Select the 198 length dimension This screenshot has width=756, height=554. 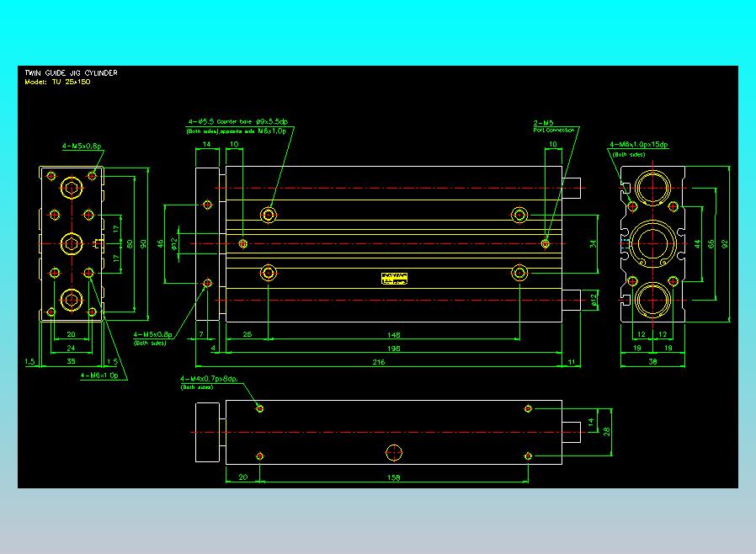(x=393, y=348)
